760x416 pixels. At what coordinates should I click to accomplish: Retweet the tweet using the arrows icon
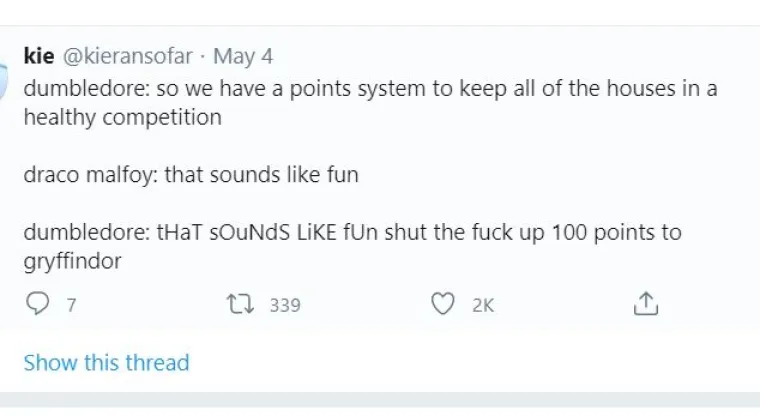(x=240, y=304)
